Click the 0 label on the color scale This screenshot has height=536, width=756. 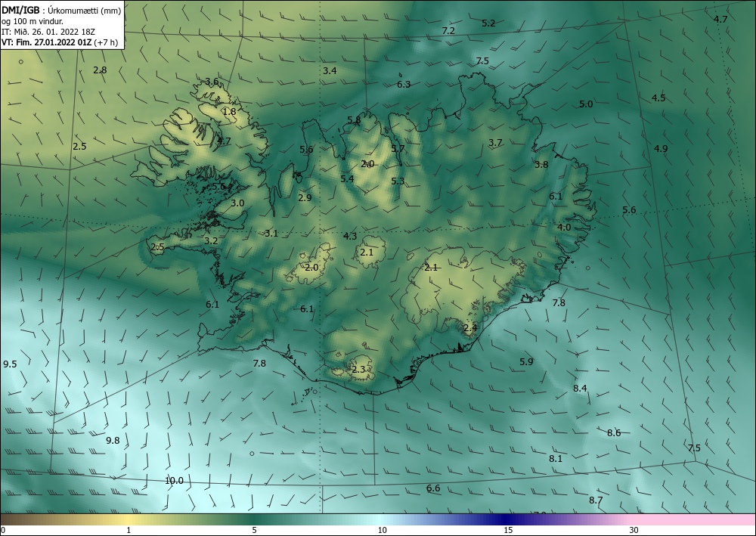[x=3, y=531]
